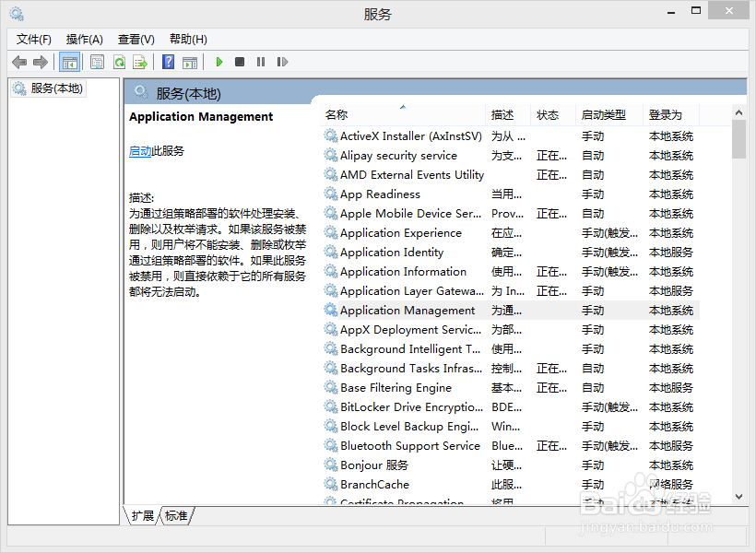Viewport: 756px width, 553px height.
Task: Select AppX Deployment Servic... row
Action: click(x=510, y=329)
